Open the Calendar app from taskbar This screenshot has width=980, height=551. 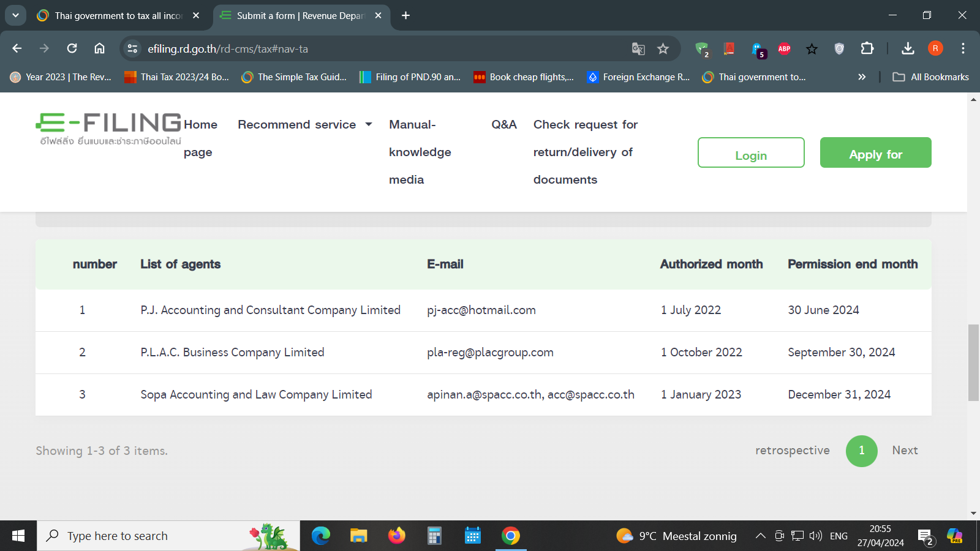tap(472, 536)
